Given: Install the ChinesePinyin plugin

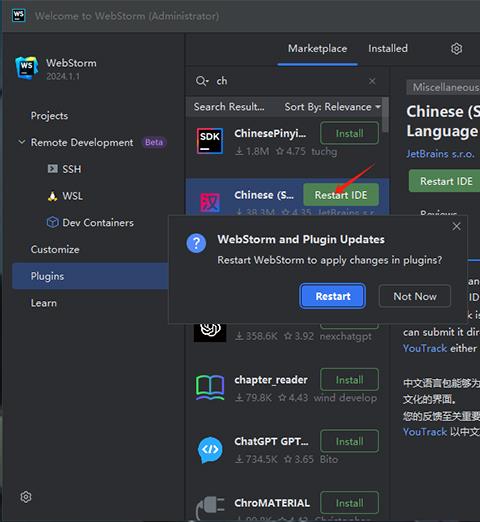Looking at the screenshot, I should [x=349, y=133].
